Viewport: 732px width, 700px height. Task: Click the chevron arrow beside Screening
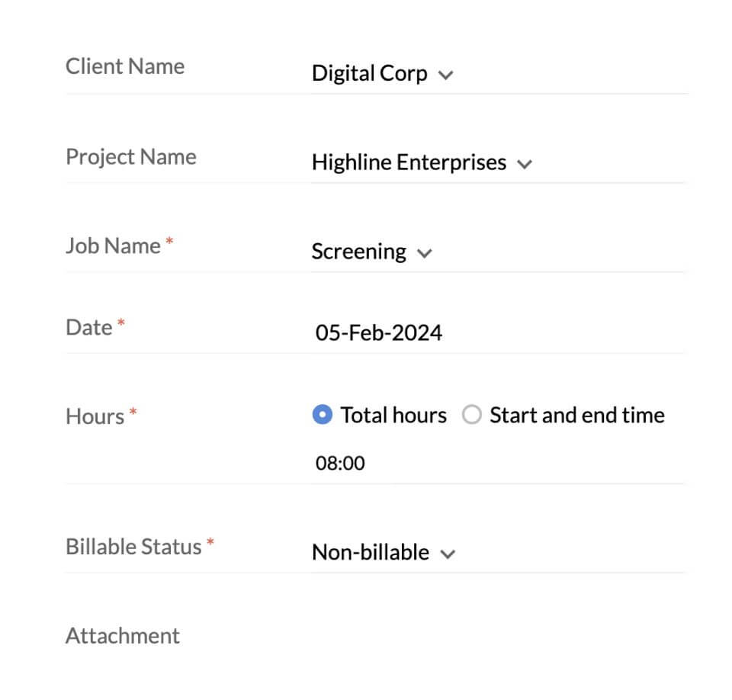coord(425,253)
